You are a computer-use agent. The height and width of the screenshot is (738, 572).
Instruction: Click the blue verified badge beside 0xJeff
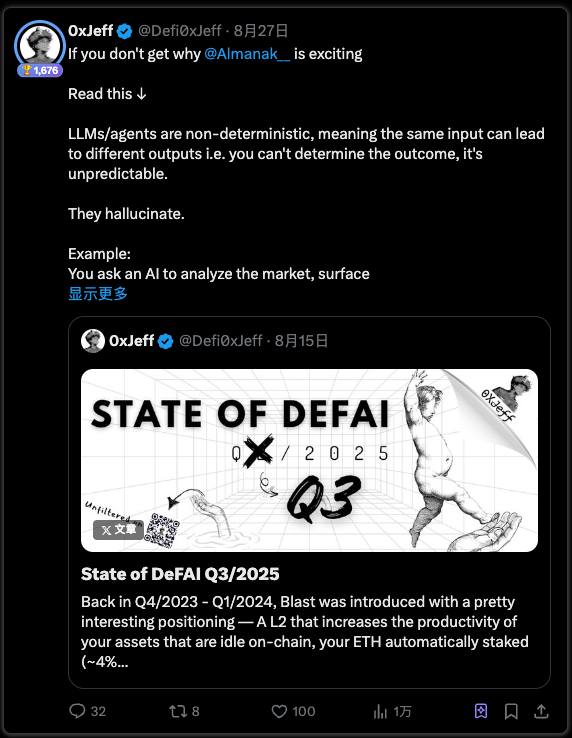point(125,32)
